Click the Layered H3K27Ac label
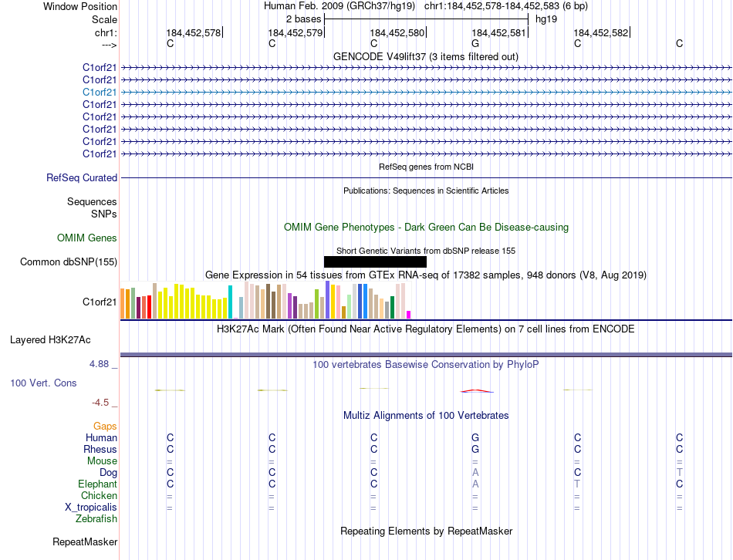Viewport: 733px width, 560px height. [50, 340]
